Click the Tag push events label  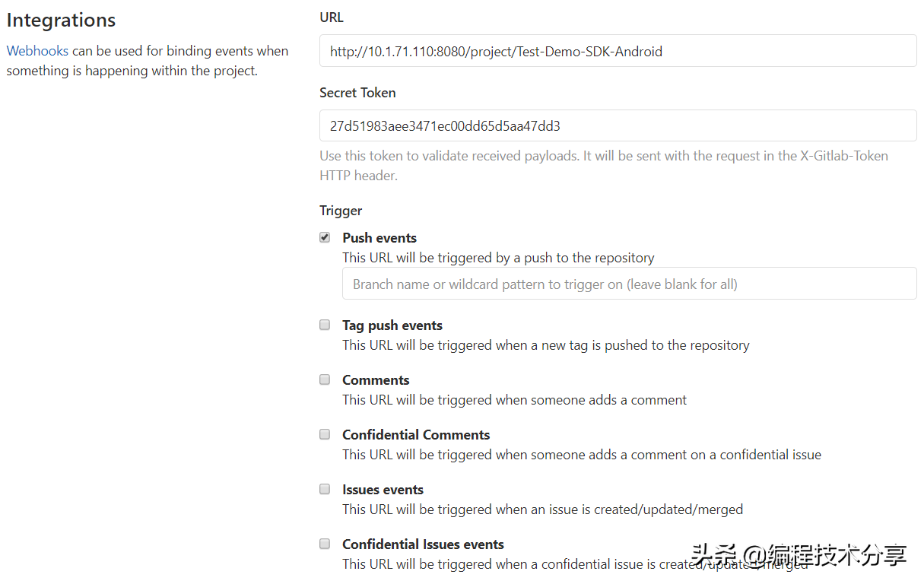[392, 325]
